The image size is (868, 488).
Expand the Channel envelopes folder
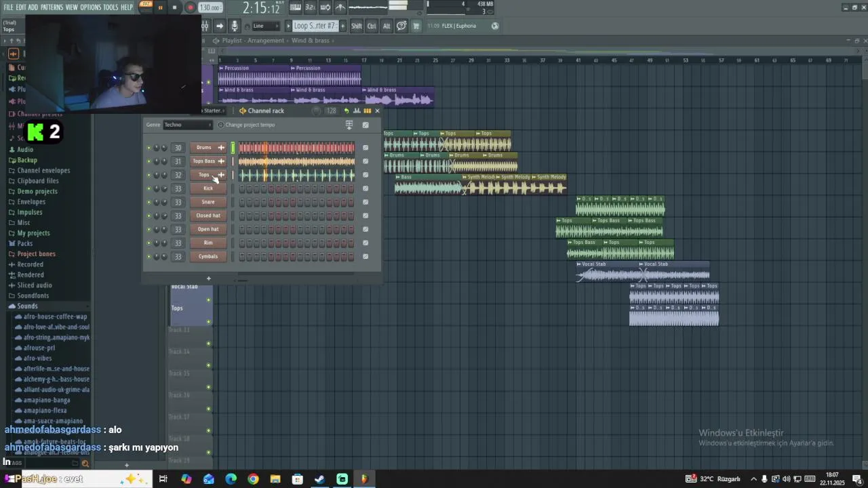(x=43, y=171)
